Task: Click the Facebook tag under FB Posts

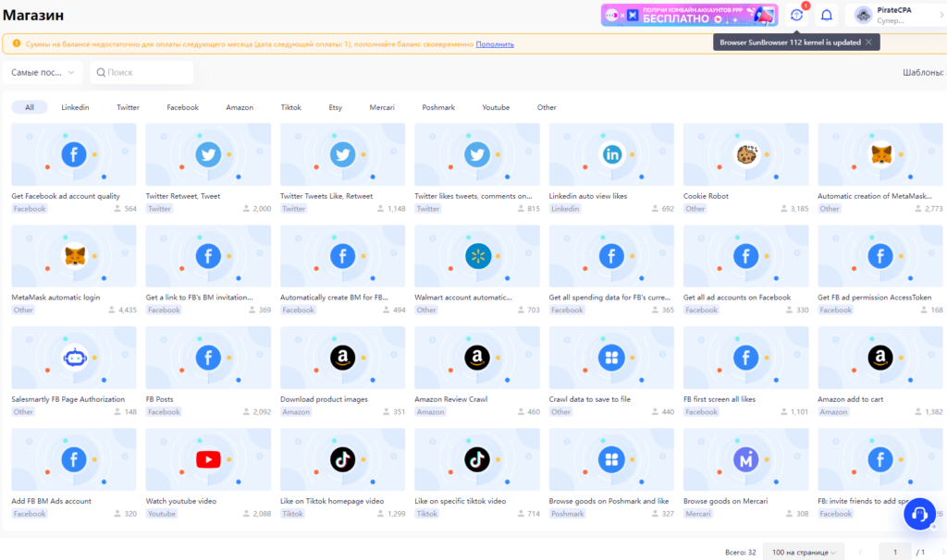Action: coord(165,412)
